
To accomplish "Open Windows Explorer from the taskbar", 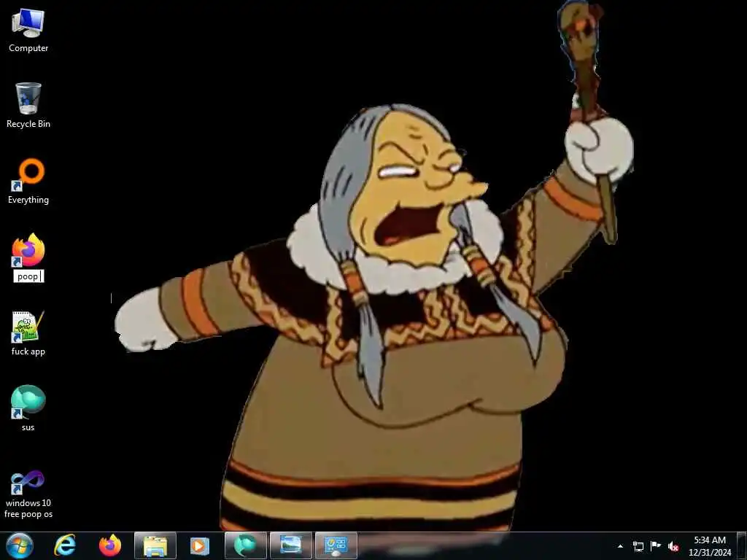I will 155,545.
